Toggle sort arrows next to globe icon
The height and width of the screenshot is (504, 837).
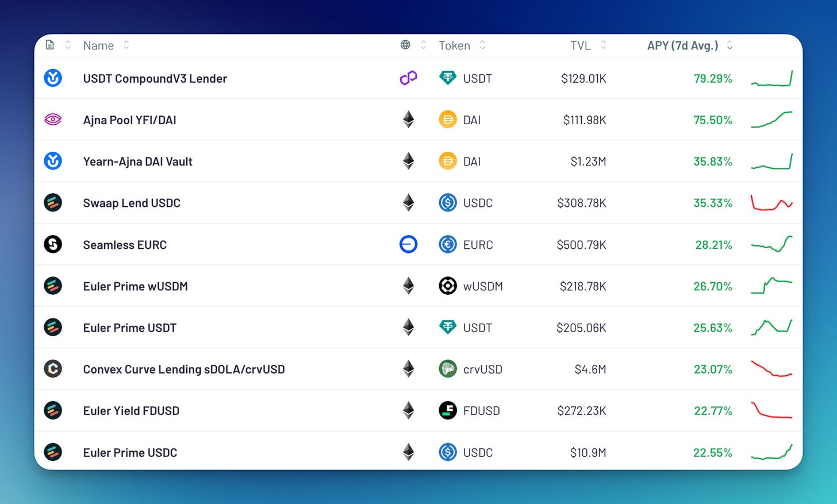[x=424, y=45]
